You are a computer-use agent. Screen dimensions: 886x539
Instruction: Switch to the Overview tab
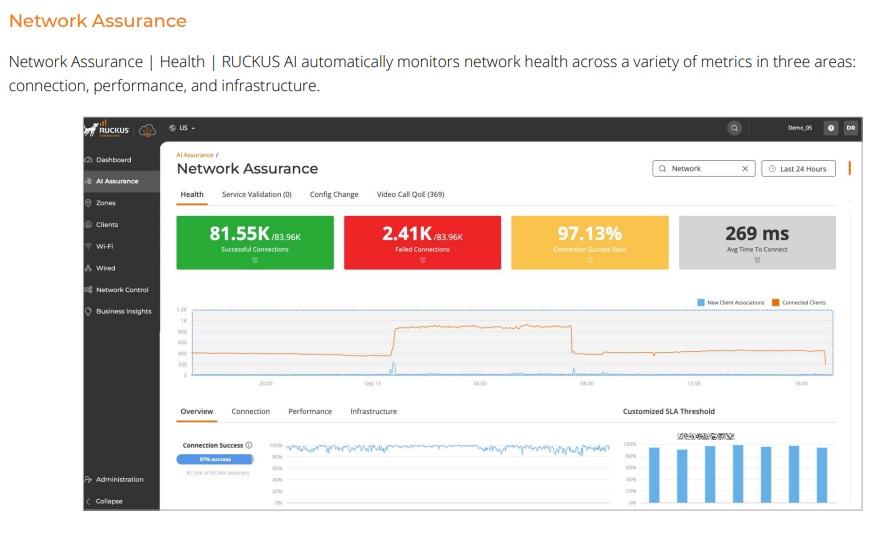(x=197, y=412)
